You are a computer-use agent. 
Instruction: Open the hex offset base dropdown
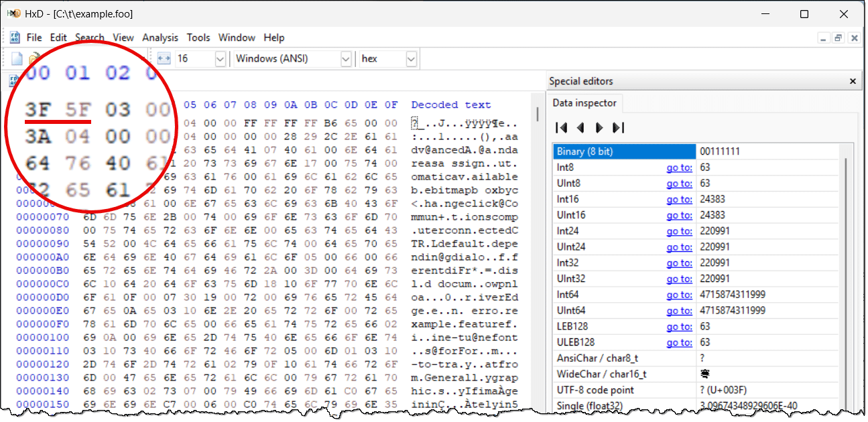pyautogui.click(x=411, y=59)
